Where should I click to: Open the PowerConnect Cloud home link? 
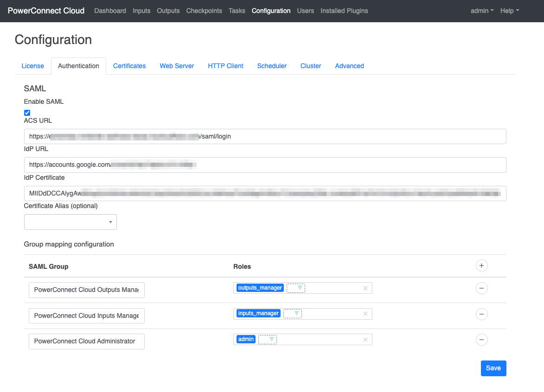(46, 11)
